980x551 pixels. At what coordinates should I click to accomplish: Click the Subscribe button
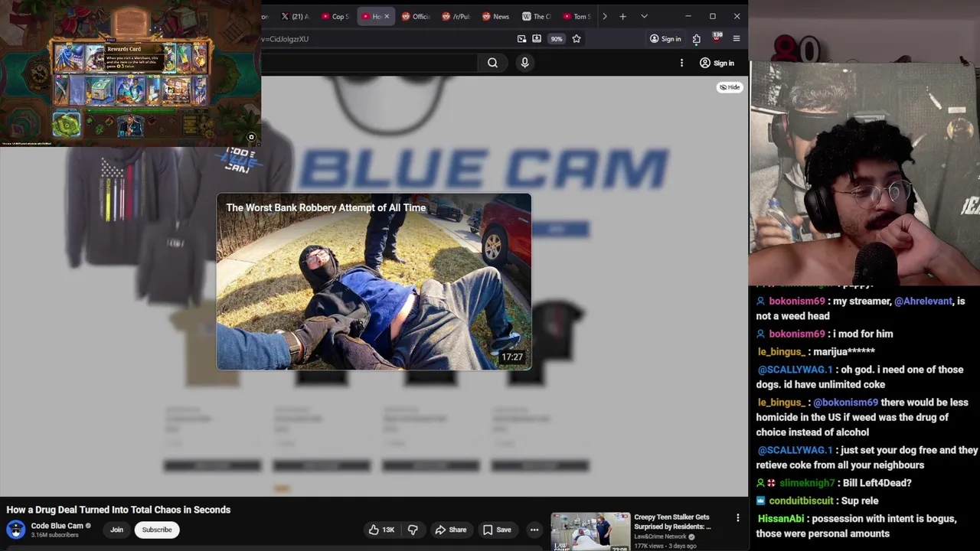[157, 530]
